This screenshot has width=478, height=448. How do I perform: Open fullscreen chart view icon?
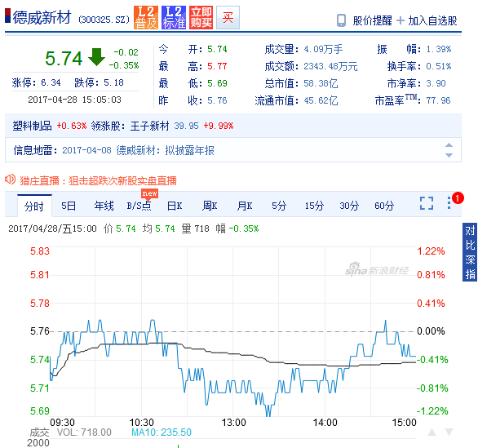coord(427,203)
